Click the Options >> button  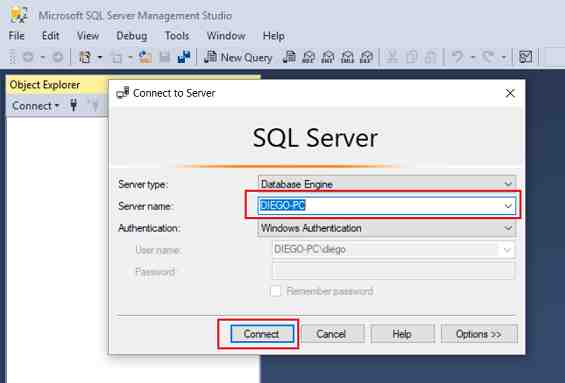[x=479, y=334]
